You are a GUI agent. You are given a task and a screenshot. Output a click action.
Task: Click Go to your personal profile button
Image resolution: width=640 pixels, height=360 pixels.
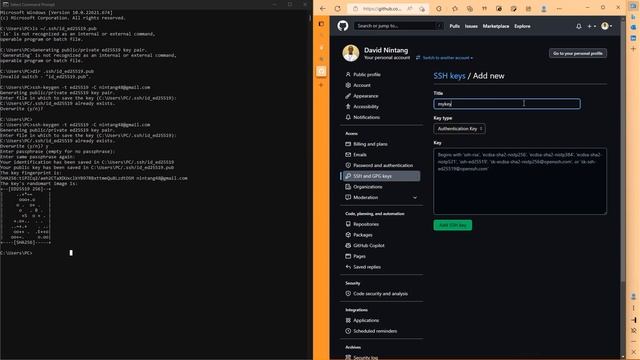[578, 53]
